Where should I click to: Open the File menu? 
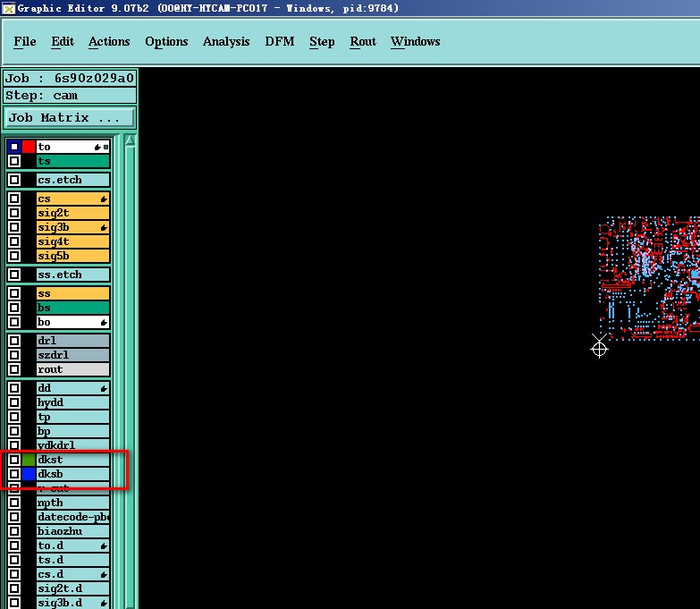(x=24, y=41)
